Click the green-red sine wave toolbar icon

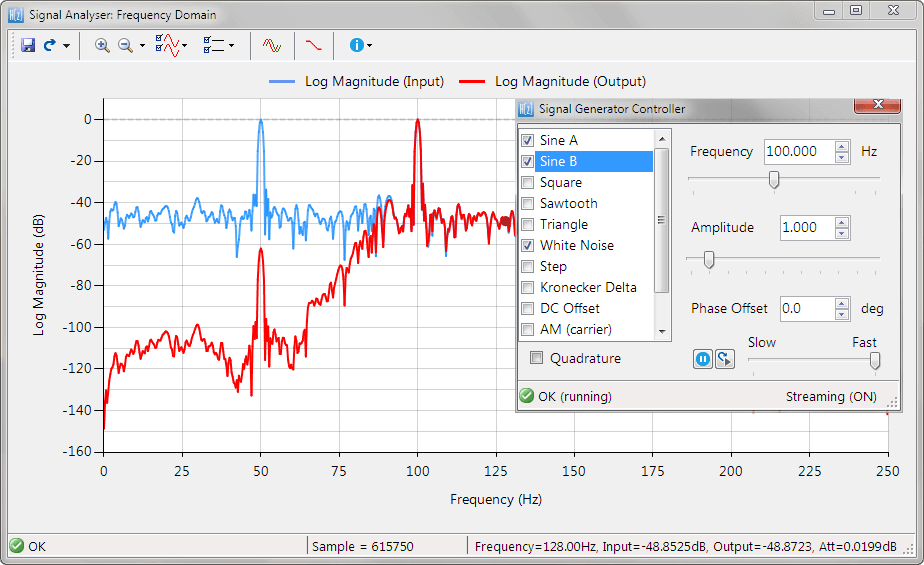click(272, 45)
